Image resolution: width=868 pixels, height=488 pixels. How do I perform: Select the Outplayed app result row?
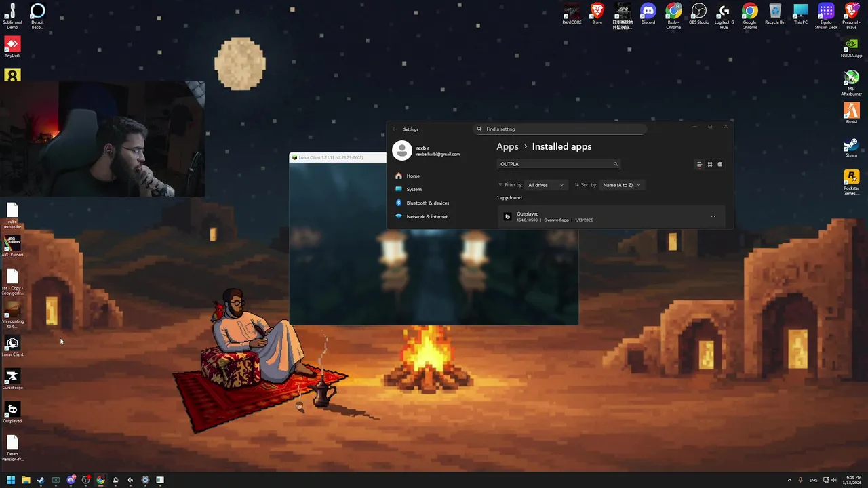[x=610, y=217]
